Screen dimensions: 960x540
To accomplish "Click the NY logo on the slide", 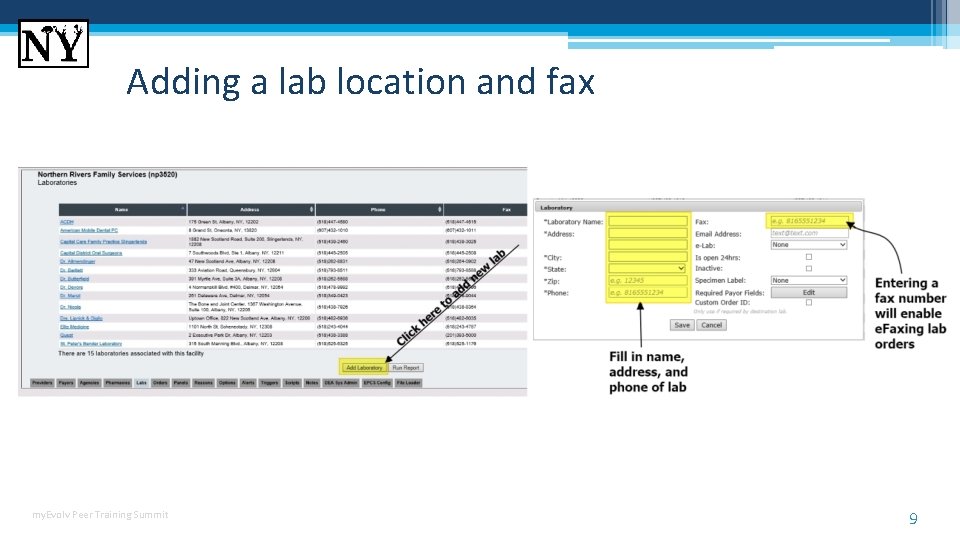I will click(54, 43).
